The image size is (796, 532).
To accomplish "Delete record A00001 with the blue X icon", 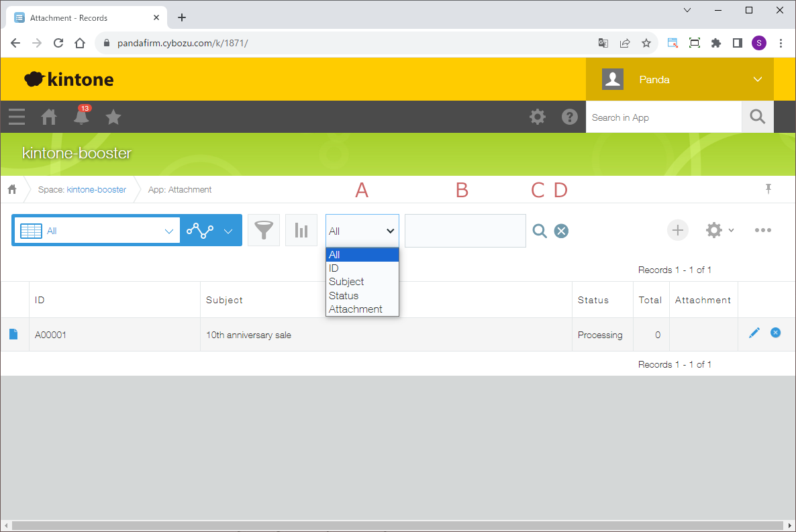I will [x=775, y=333].
